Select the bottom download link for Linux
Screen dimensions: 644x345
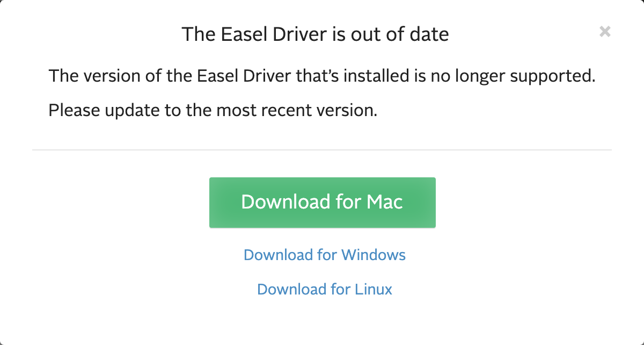point(324,289)
